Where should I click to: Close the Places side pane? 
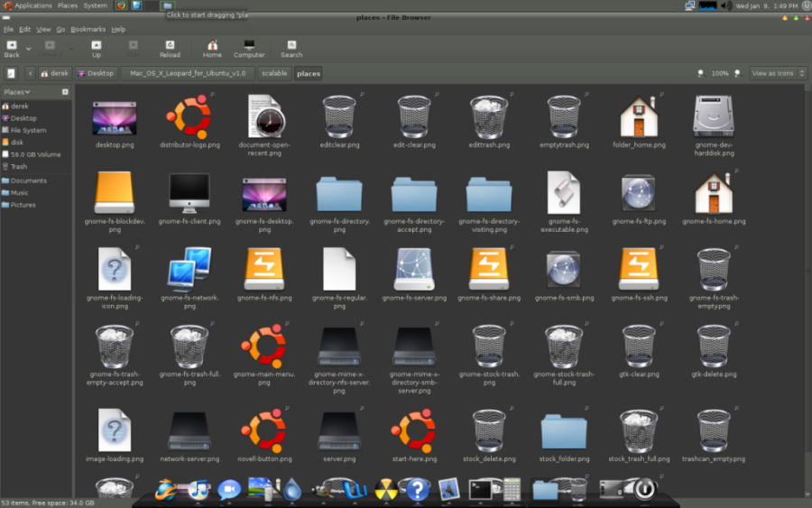click(65, 92)
